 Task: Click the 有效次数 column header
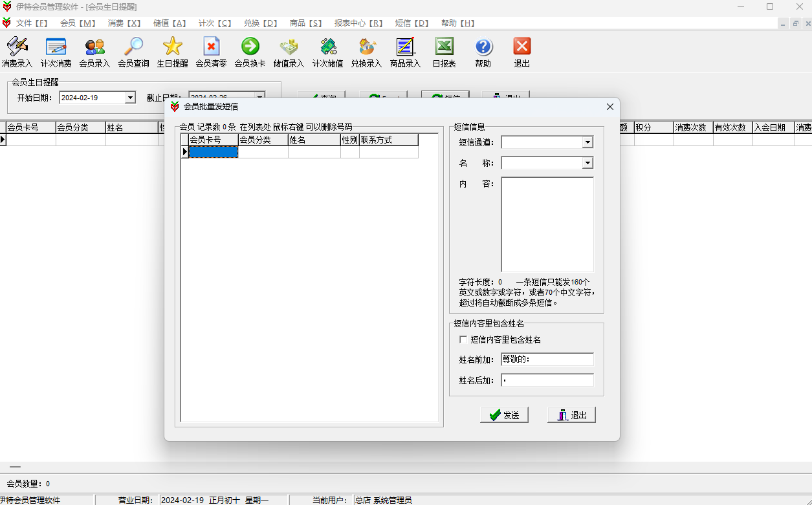[732, 127]
